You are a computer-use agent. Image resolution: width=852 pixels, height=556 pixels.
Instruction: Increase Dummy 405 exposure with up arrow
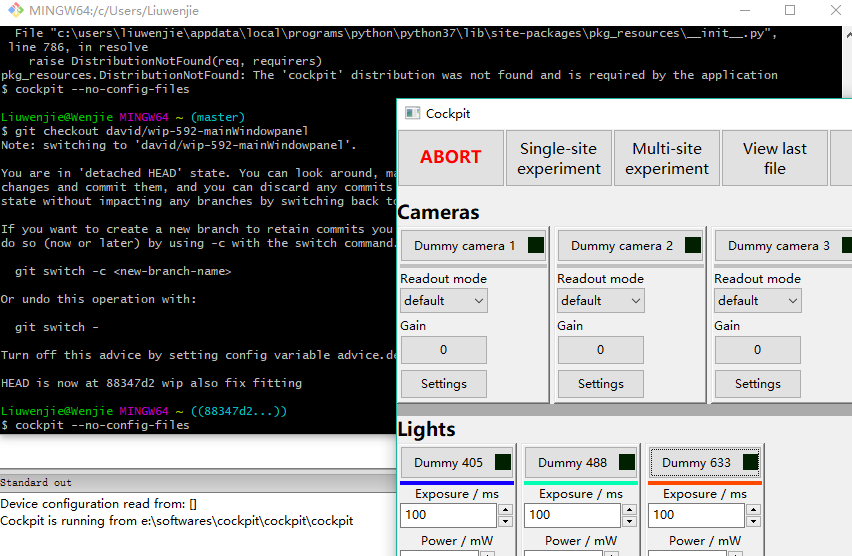[x=505, y=510]
